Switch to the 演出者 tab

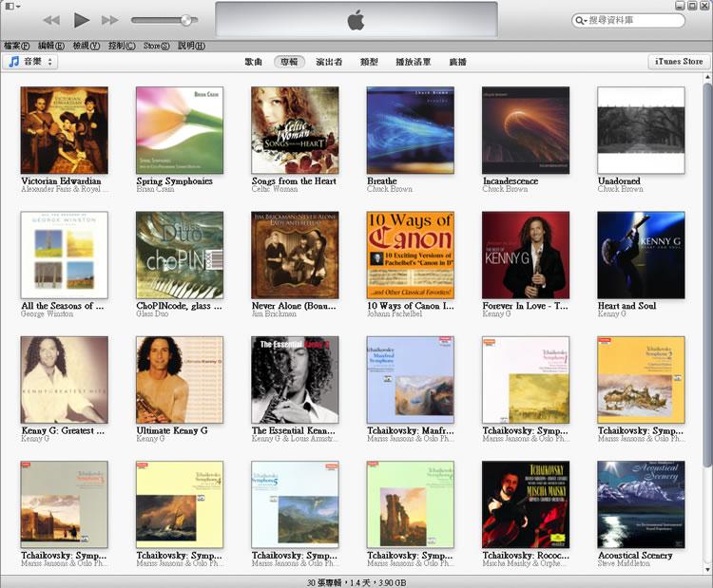click(329, 62)
